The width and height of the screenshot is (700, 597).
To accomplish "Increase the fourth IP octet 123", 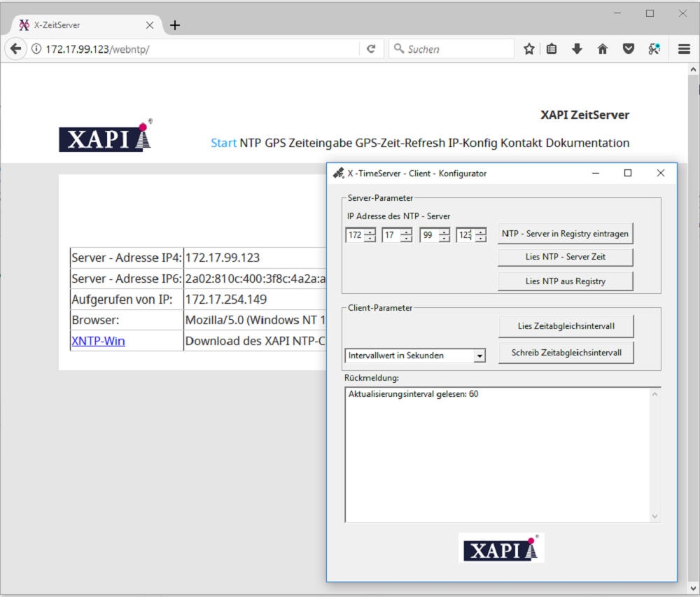I will pos(480,232).
